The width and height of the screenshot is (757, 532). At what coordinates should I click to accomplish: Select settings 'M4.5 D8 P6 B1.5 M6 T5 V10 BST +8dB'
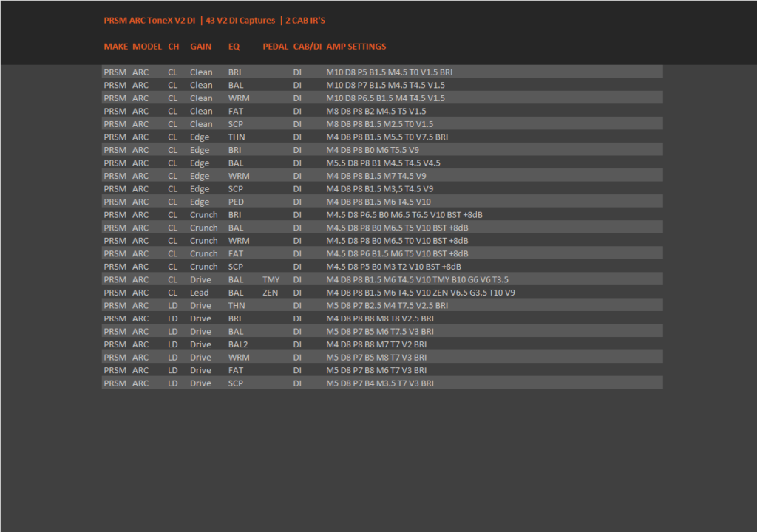pyautogui.click(x=397, y=254)
